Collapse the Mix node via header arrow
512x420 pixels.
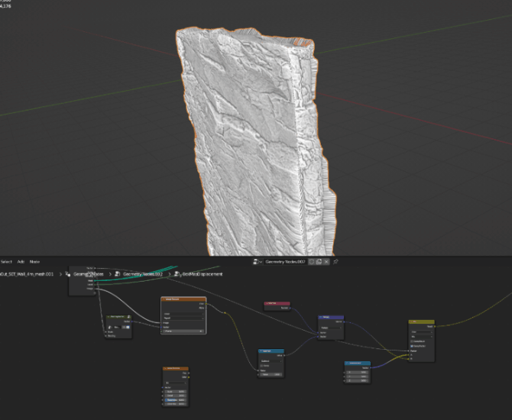pos(411,321)
